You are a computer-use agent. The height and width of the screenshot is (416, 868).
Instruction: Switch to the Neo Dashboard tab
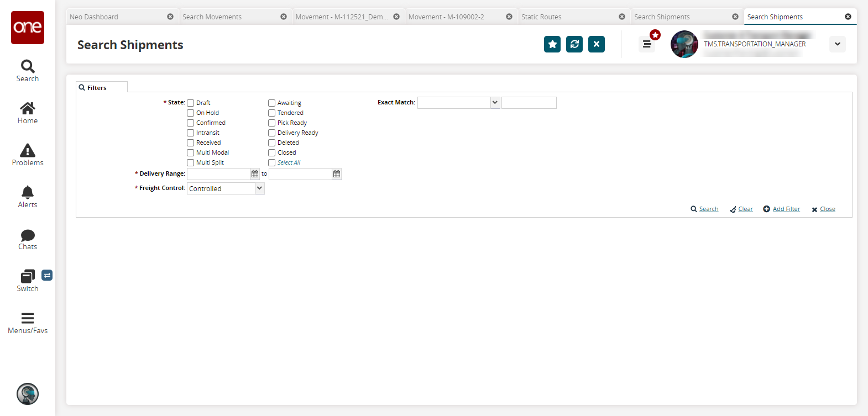94,17
